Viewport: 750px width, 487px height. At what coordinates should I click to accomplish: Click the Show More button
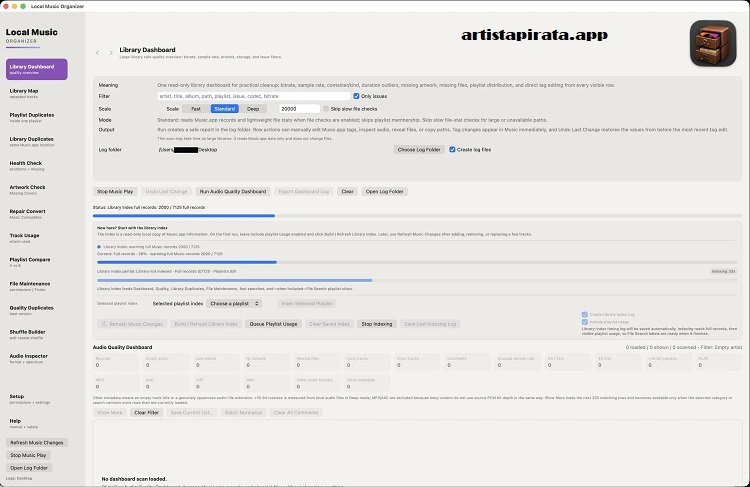click(x=110, y=412)
